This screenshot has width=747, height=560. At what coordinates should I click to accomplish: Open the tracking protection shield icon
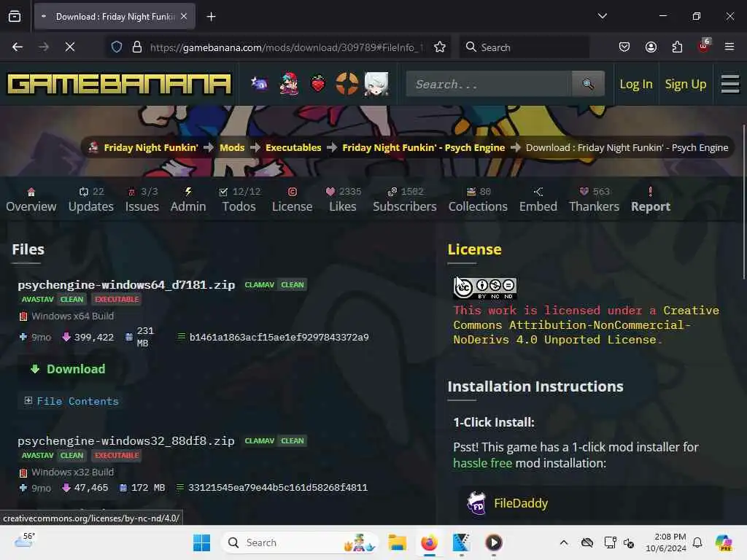117,47
